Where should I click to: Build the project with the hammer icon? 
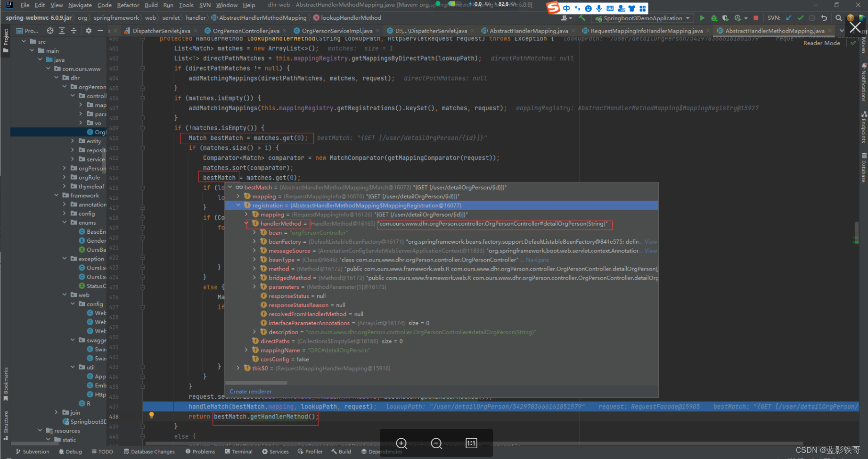(x=582, y=18)
